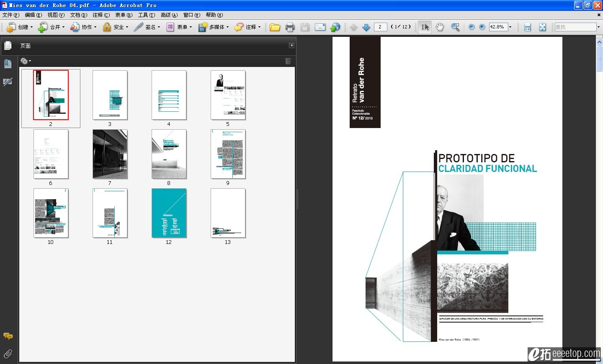
Task: Click the web upload globe icon
Action: click(x=335, y=27)
